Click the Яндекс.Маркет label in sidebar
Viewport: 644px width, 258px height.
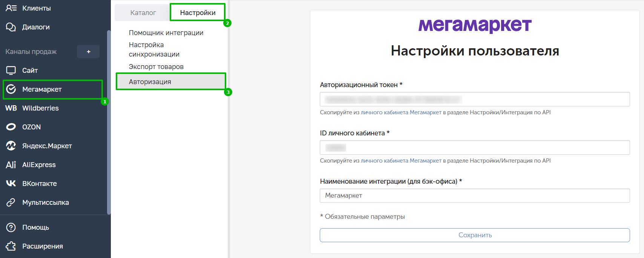click(47, 146)
